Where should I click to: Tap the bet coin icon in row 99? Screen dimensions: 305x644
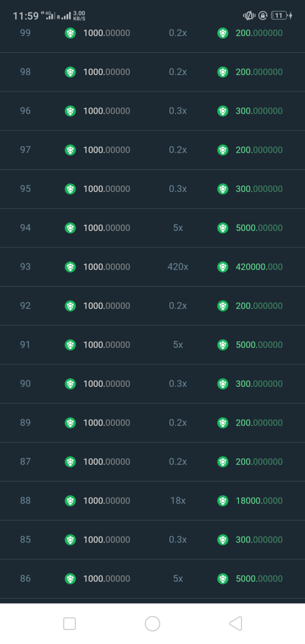point(70,33)
